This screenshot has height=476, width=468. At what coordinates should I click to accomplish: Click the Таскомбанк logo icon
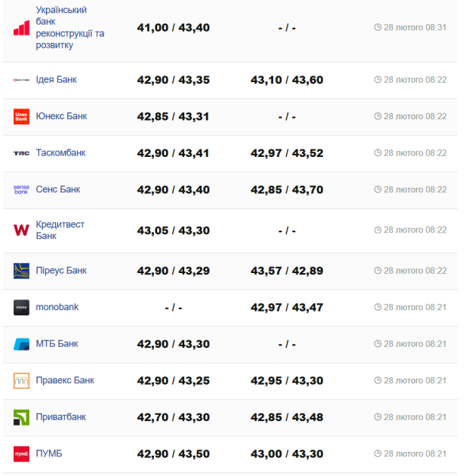pos(21,153)
